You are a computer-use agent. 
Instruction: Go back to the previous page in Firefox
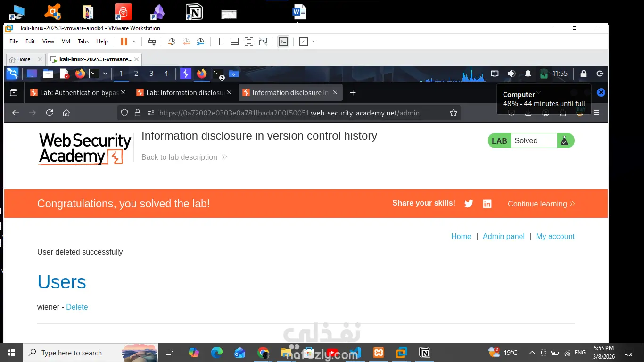16,113
